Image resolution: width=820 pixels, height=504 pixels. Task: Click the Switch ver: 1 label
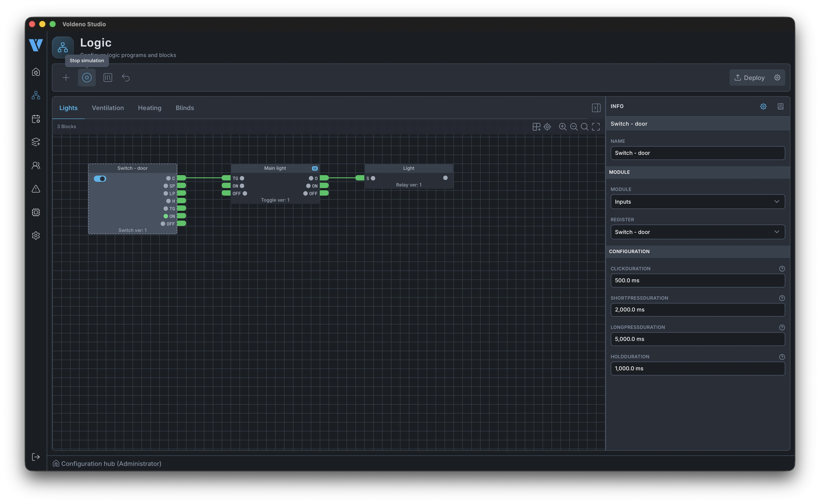point(132,230)
